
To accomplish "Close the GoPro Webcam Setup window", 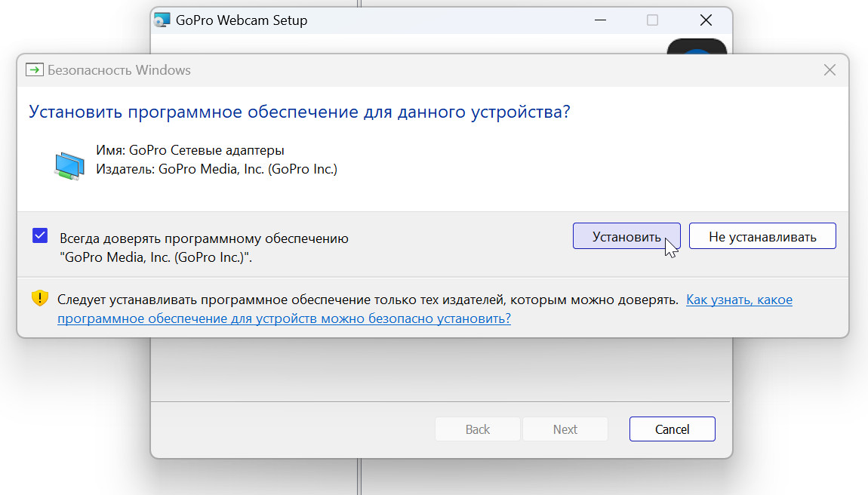I will 706,20.
